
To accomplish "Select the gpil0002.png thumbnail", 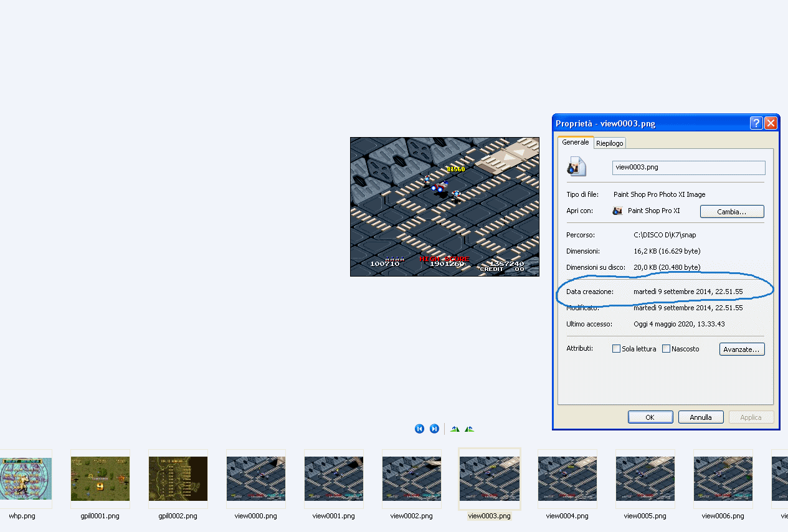I will [178, 479].
